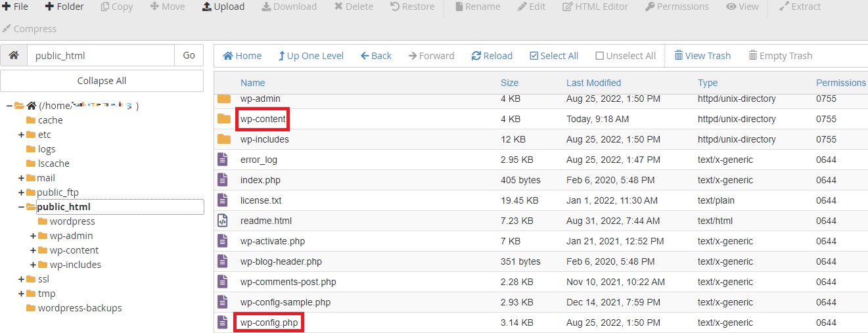
Task: Sort files by Type column header
Action: 708,83
